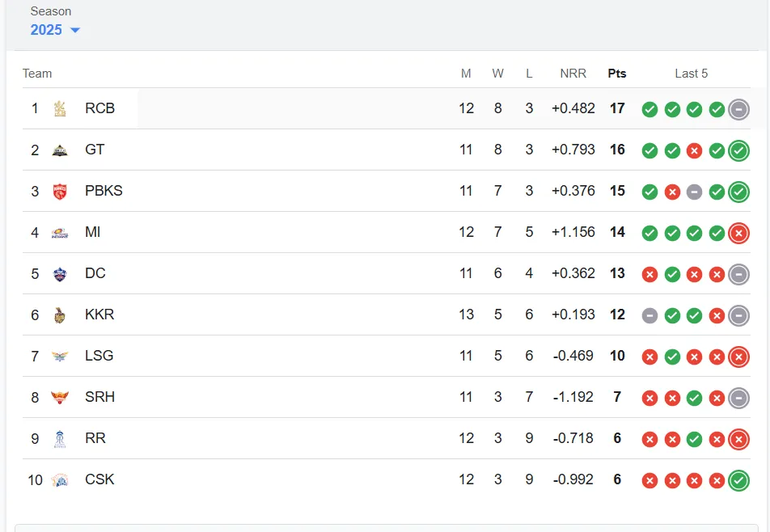Click the PBKS team logo
770x532 pixels.
tap(60, 191)
